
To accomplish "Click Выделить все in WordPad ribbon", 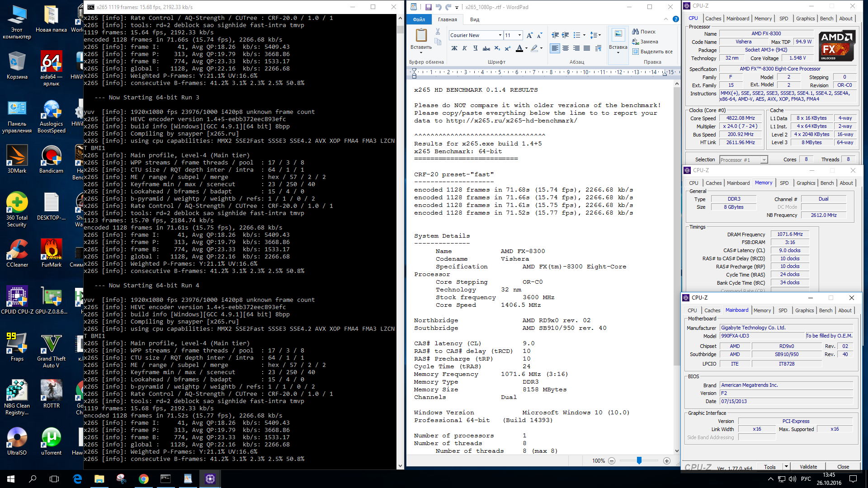I will point(652,52).
